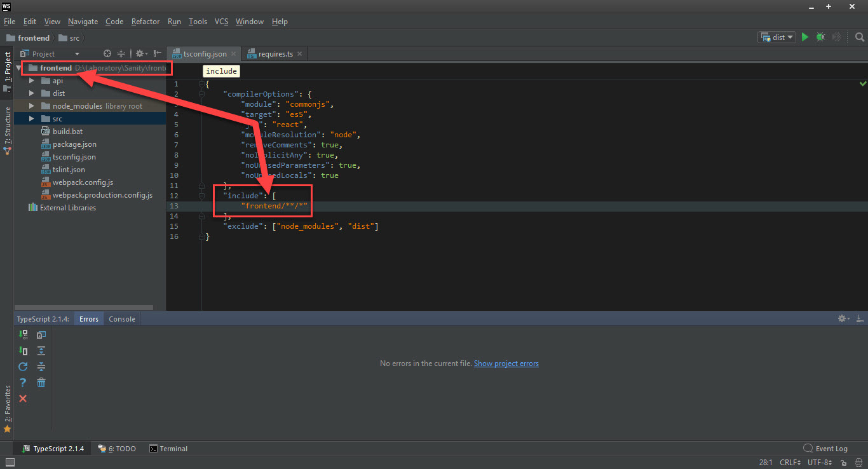Collapse the frontend root folder arrow
868x469 pixels.
tap(20, 68)
